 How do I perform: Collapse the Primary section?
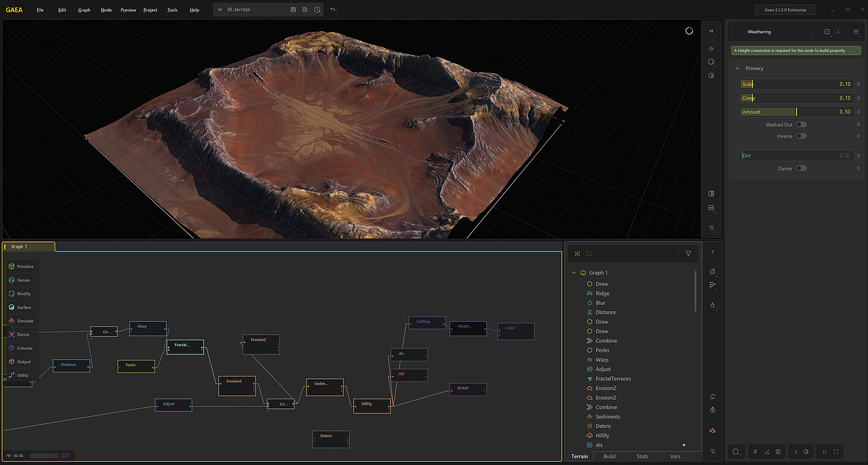point(737,68)
